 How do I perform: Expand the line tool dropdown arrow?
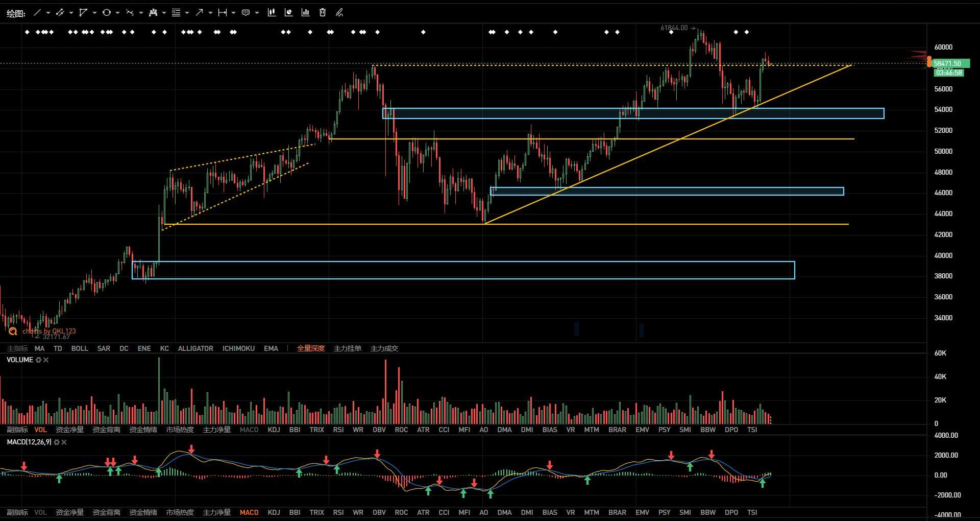(x=48, y=13)
